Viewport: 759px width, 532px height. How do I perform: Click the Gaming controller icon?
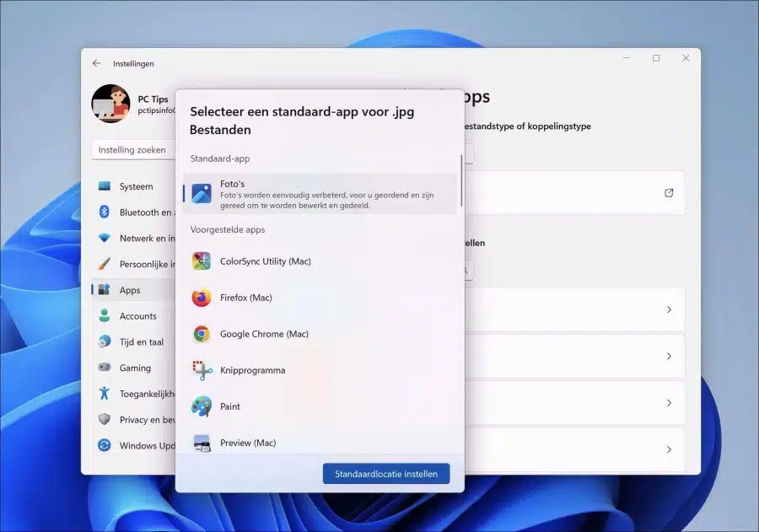coord(104,367)
